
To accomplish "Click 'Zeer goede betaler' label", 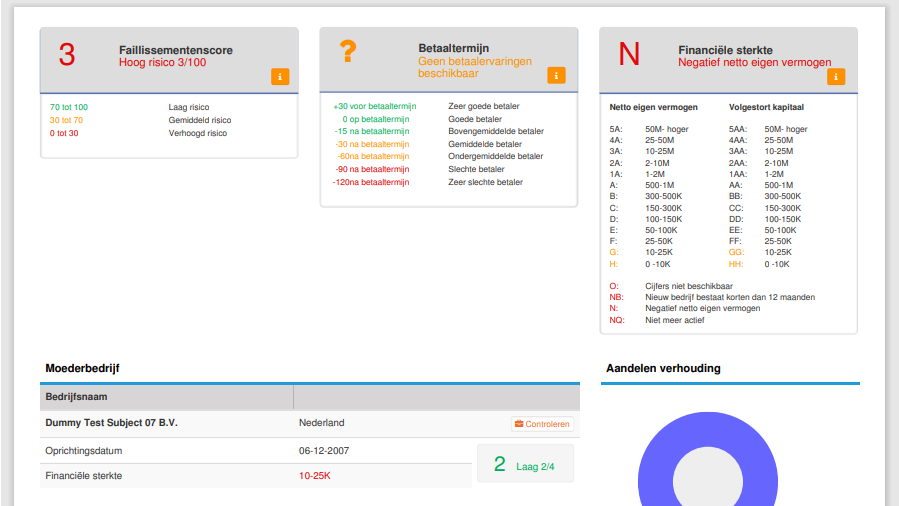I will (483, 107).
